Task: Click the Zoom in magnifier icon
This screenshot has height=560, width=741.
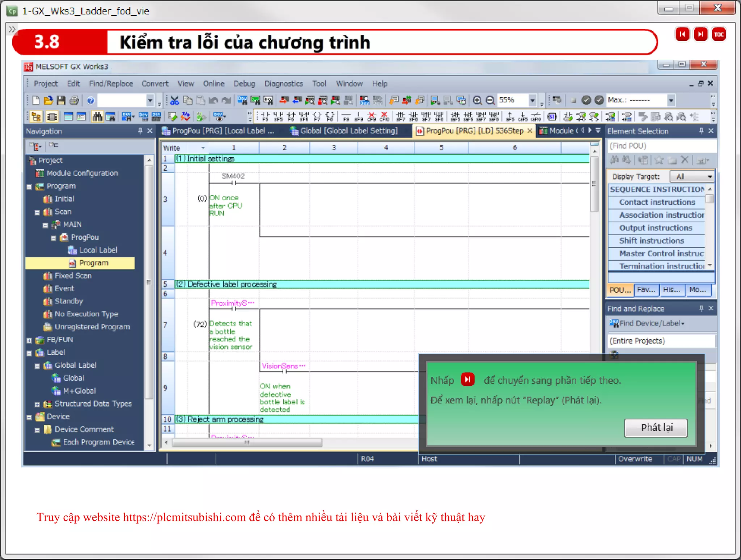Action: click(477, 100)
